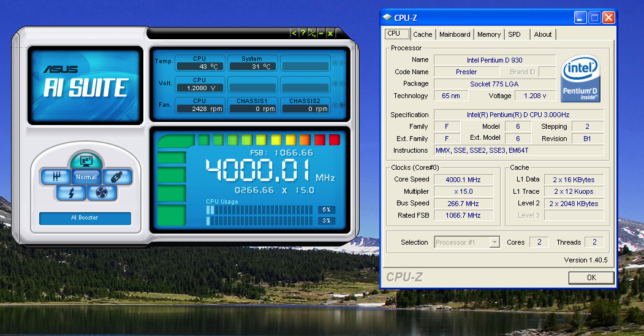Screen dimensions: 644x336
Task: Click the Level 2 value 2 x 2048 KBytes
Action: pos(574,204)
